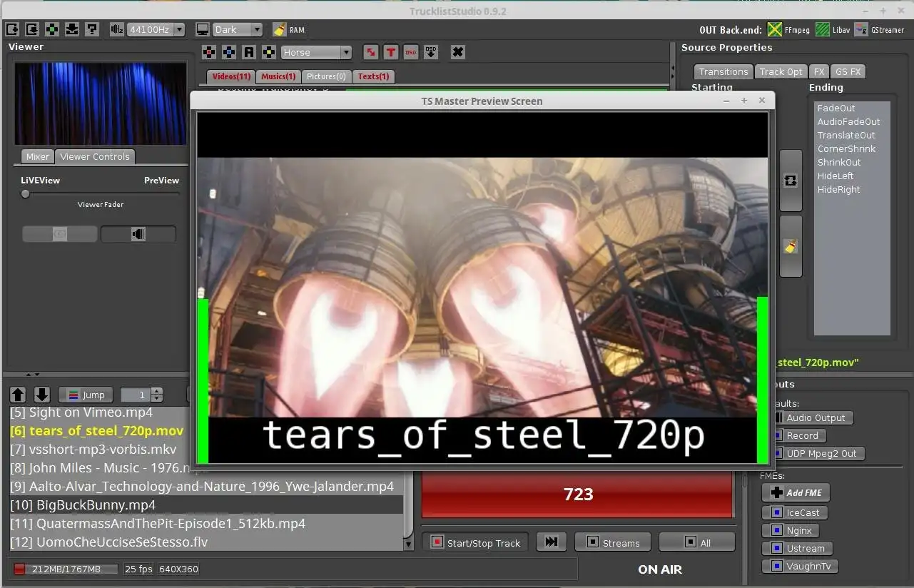Toggle the Ustream FME output
This screenshot has width=914, height=588.
click(798, 548)
